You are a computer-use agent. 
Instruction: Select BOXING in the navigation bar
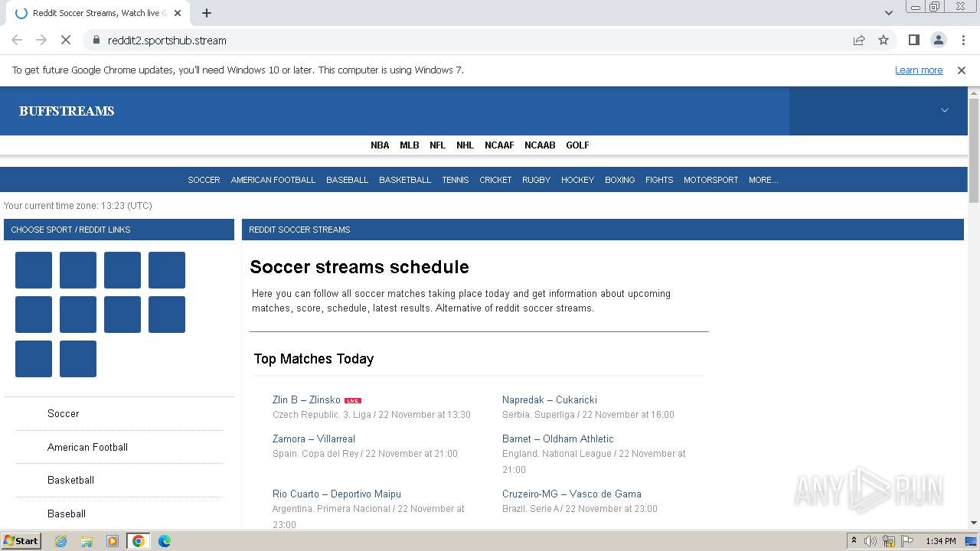(619, 180)
